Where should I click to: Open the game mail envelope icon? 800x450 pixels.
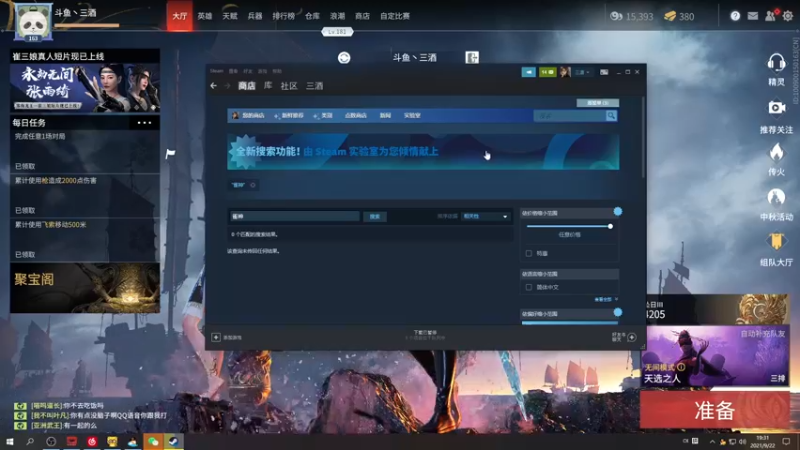[753, 16]
